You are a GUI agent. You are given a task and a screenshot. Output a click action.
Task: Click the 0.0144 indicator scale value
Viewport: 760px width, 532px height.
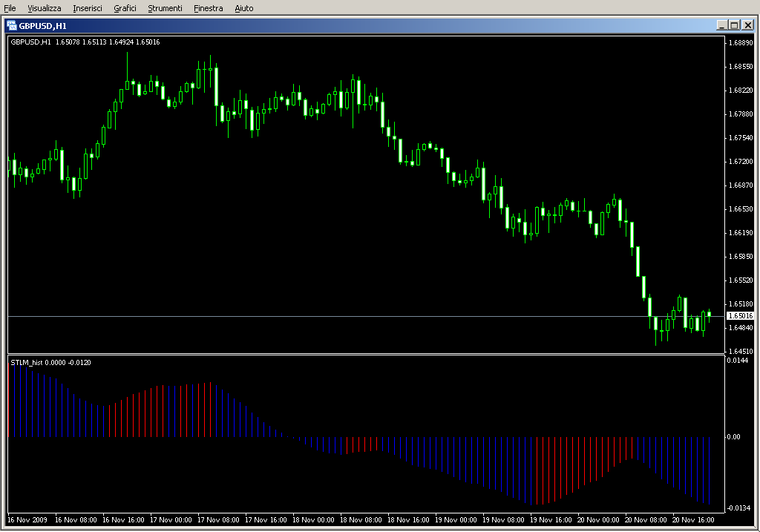pyautogui.click(x=737, y=360)
